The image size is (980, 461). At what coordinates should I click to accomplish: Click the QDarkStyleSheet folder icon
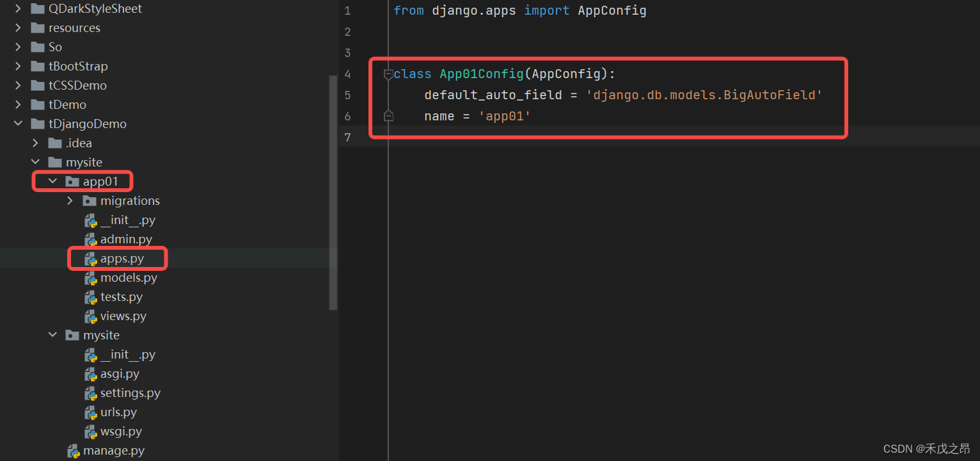coord(38,9)
